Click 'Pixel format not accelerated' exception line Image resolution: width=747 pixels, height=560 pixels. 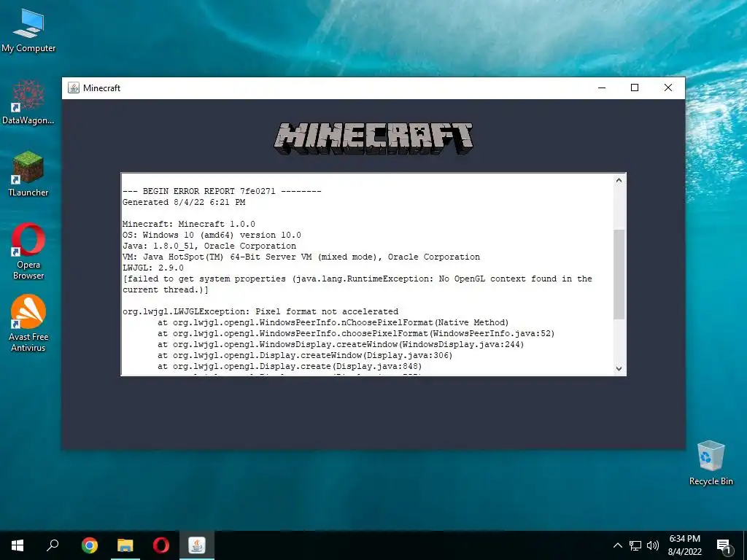tap(260, 311)
